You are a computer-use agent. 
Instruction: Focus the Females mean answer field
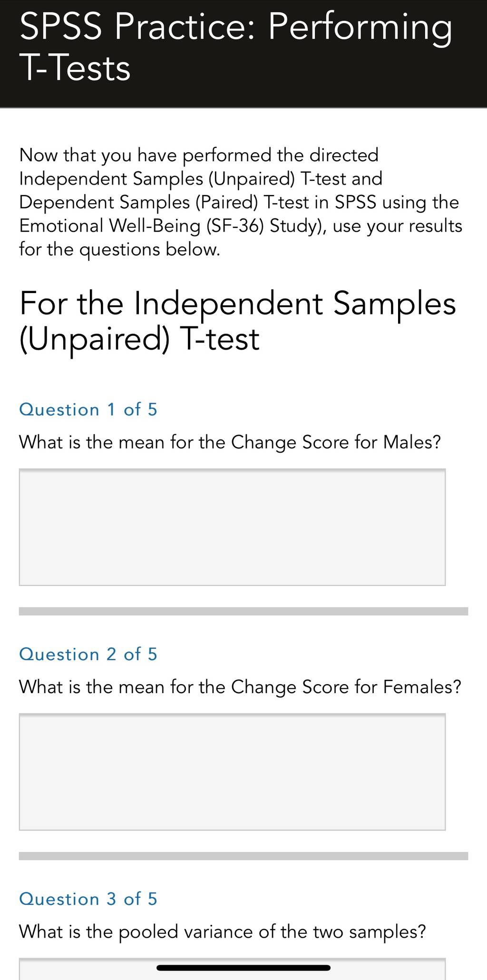(x=232, y=772)
